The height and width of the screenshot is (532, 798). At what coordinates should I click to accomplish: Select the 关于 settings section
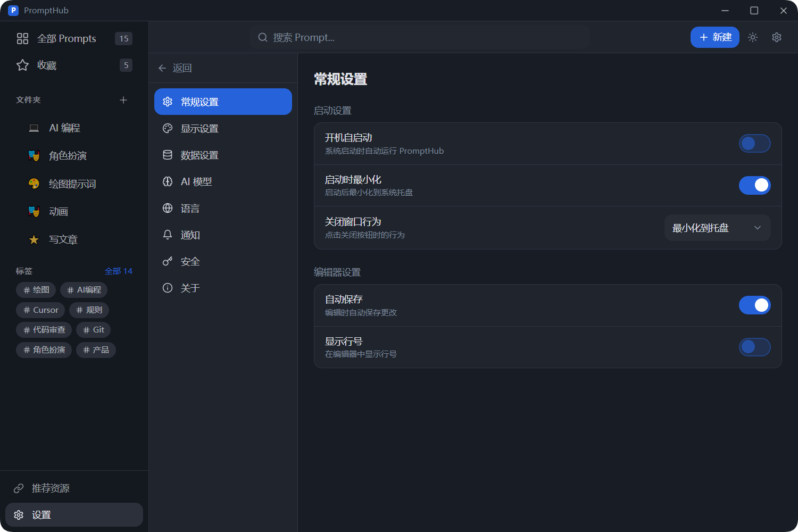tap(223, 288)
